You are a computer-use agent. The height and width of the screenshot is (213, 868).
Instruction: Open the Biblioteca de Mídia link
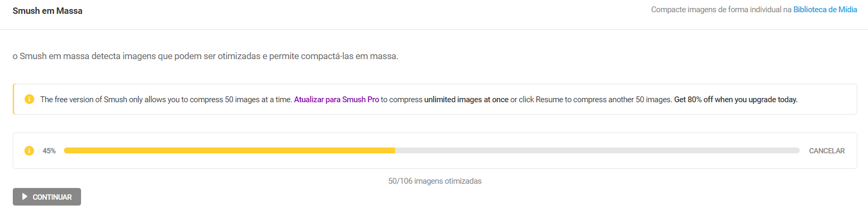pyautogui.click(x=825, y=10)
